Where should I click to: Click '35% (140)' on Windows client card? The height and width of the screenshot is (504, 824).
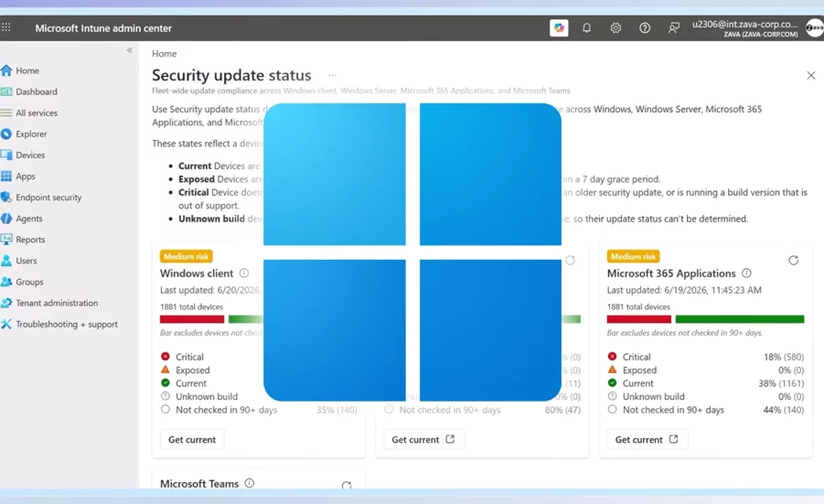[337, 410]
